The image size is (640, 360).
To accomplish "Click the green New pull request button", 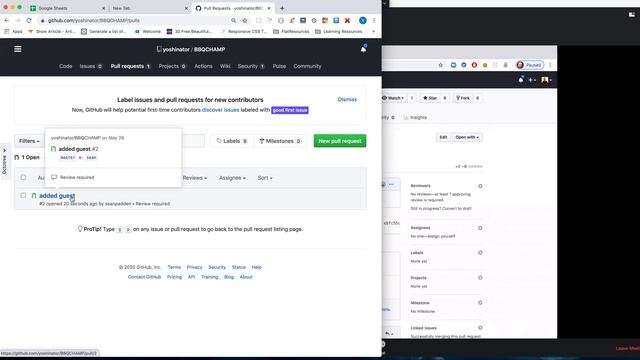I will 340,141.
